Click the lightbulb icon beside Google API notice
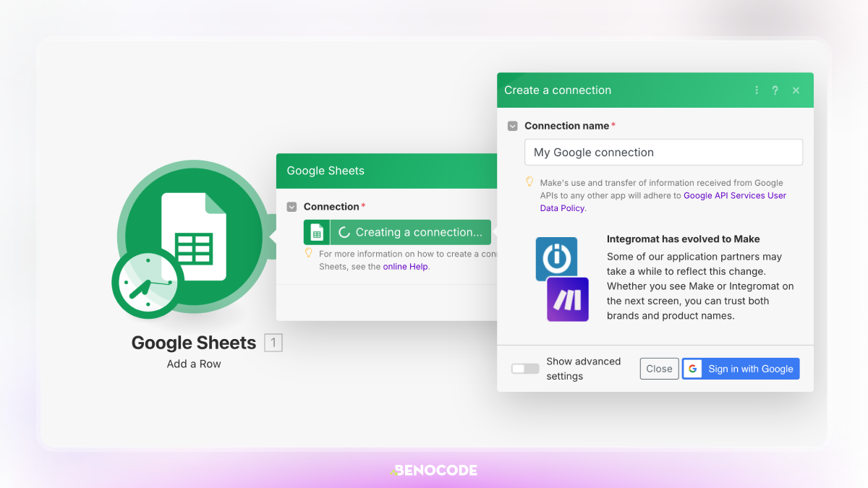The width and height of the screenshot is (868, 488). [x=529, y=182]
